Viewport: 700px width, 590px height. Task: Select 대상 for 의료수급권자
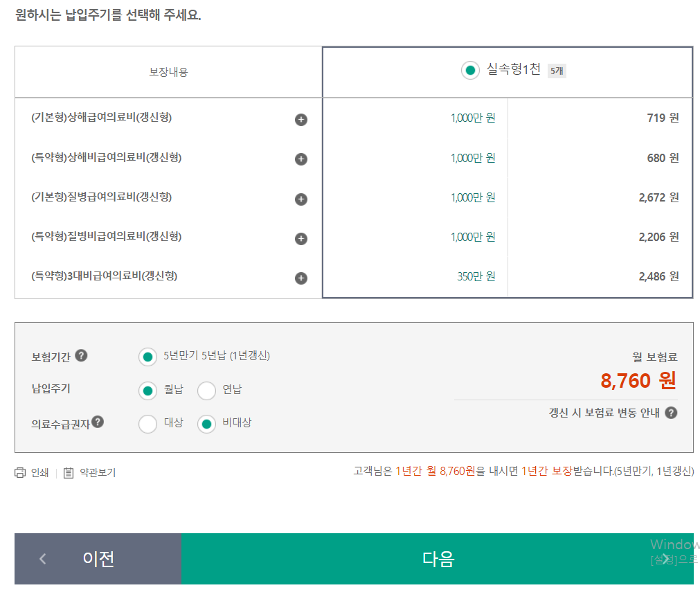[147, 424]
